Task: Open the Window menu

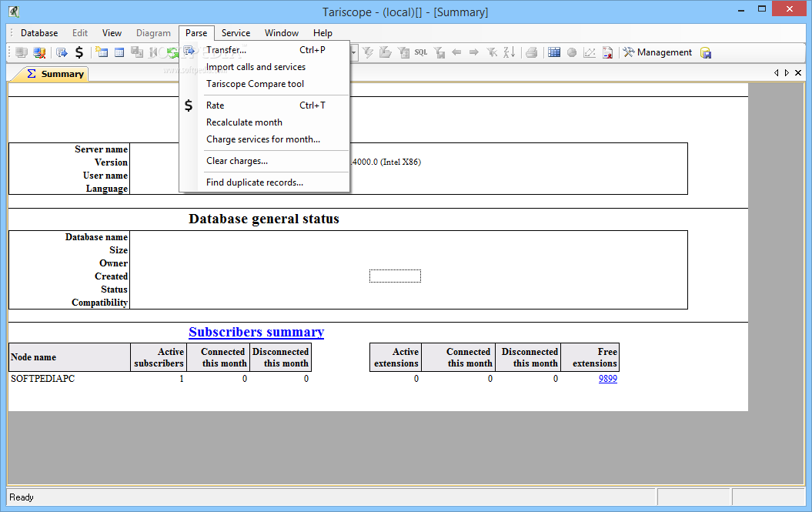Action: (x=282, y=32)
